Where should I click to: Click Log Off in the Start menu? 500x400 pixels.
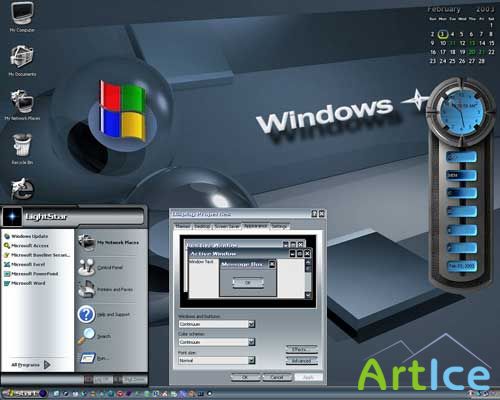pos(98,380)
